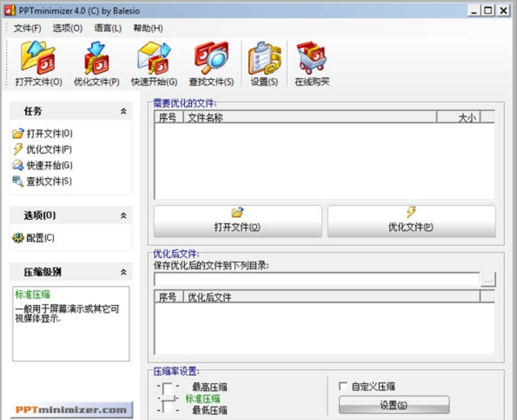The height and width of the screenshot is (420, 517).
Task: Click the output directory path field
Action: click(x=317, y=280)
